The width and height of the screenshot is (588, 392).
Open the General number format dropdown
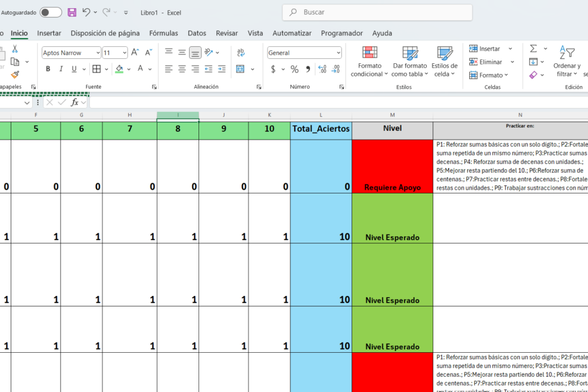point(338,53)
